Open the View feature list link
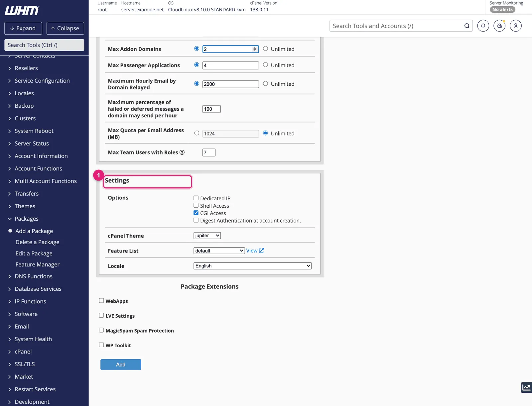This screenshot has width=532, height=406. click(x=252, y=251)
